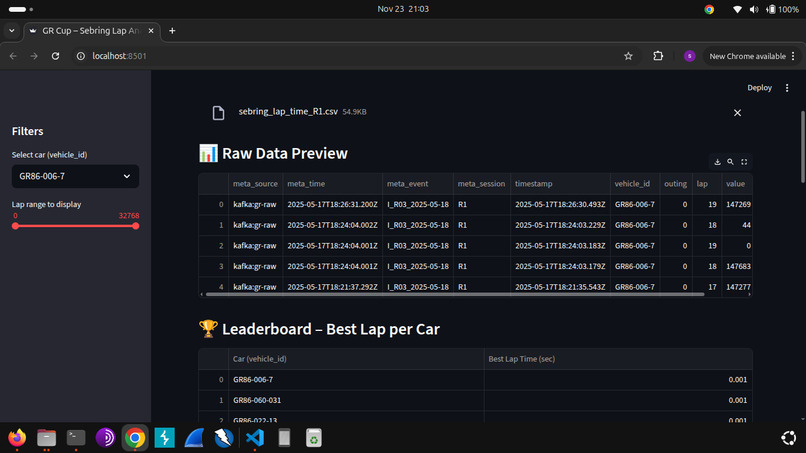
Task: Open the Files manager from the dock
Action: (x=46, y=438)
